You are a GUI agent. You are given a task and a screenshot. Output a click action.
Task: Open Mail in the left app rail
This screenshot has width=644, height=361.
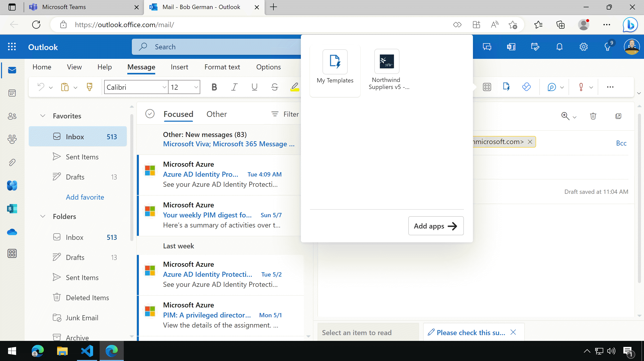click(12, 70)
